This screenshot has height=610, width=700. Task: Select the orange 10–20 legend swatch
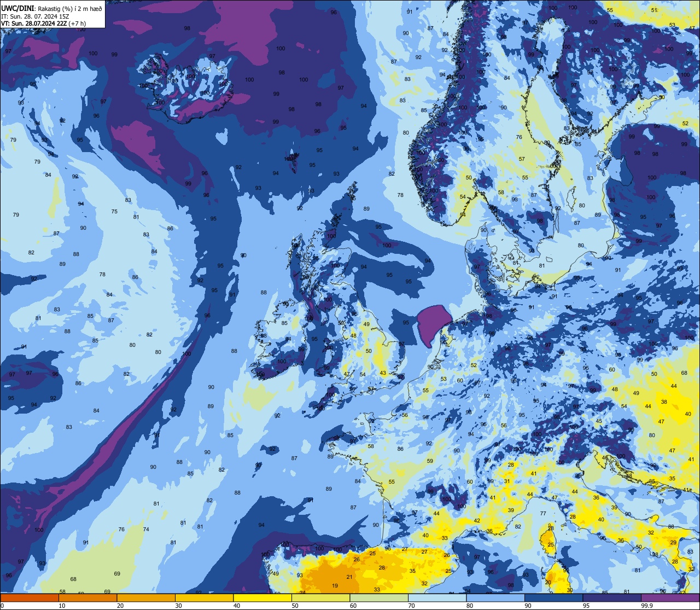point(87,597)
